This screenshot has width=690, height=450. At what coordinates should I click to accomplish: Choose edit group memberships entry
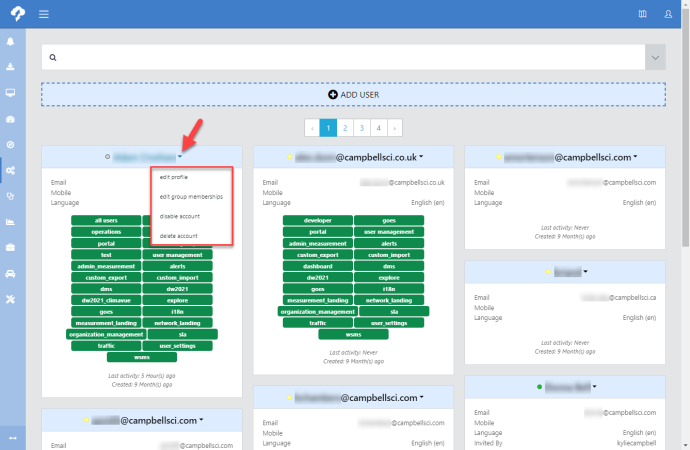click(x=191, y=197)
